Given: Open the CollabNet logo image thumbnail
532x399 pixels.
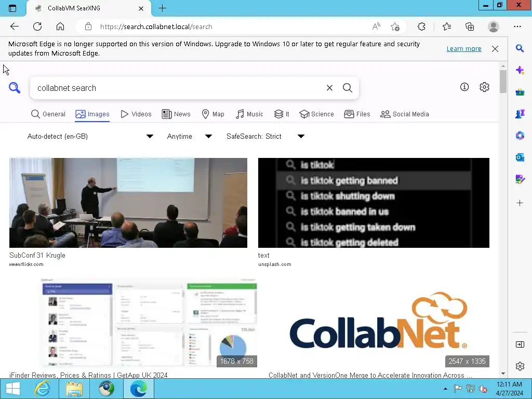Looking at the screenshot, I should click(x=379, y=323).
